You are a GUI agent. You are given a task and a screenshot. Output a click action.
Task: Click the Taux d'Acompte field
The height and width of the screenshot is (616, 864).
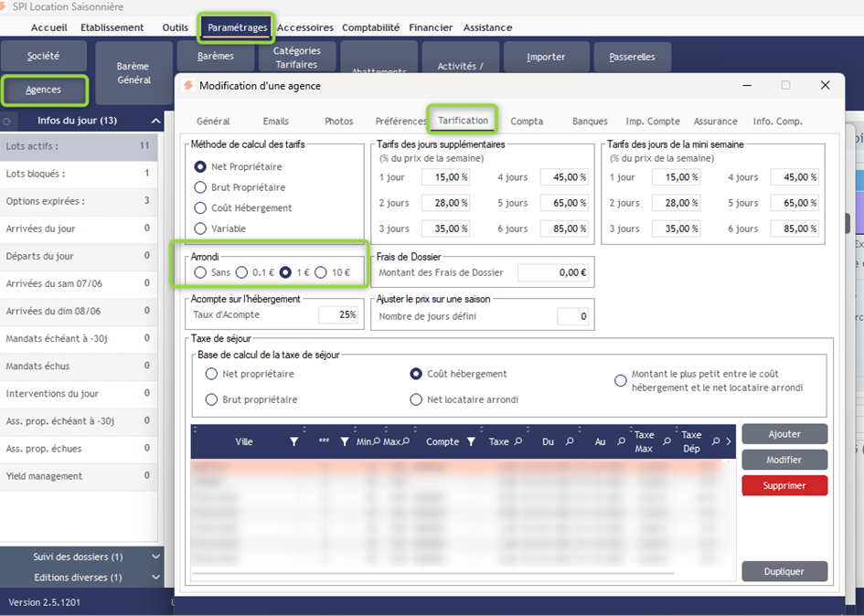337,315
